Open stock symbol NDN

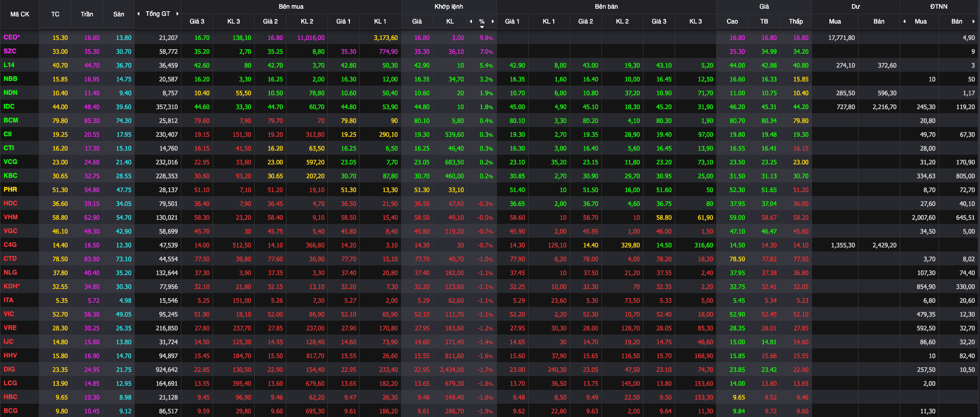coord(10,93)
